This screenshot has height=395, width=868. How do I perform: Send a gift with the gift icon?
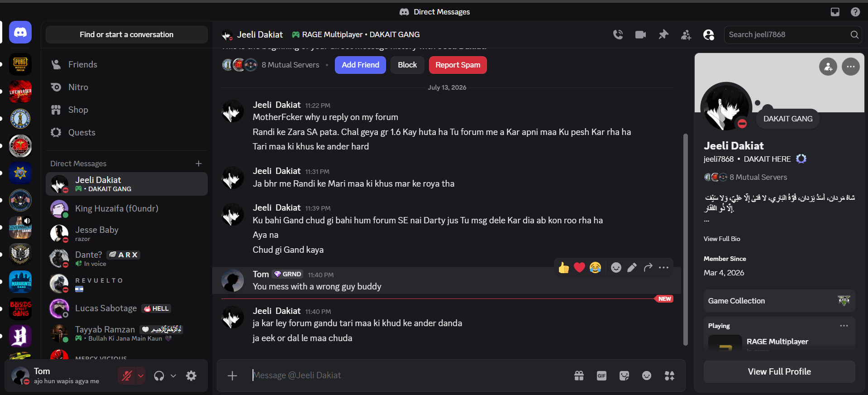coord(579,376)
